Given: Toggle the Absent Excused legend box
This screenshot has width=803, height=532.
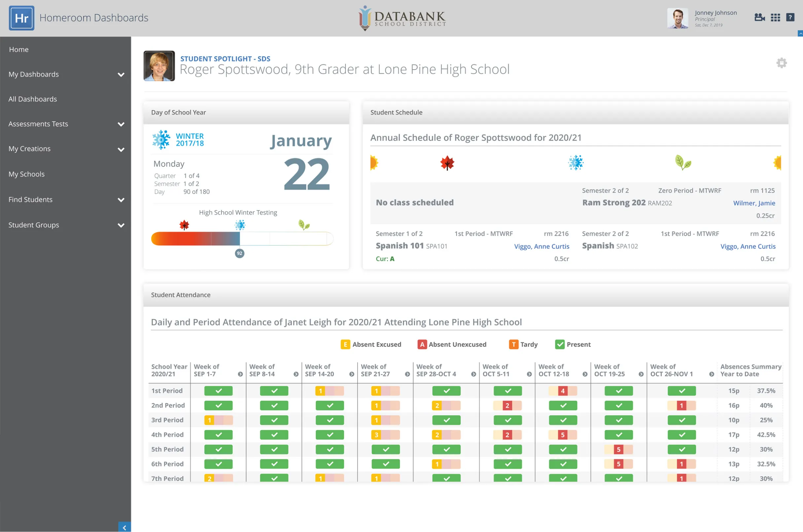Looking at the screenshot, I should click(345, 345).
